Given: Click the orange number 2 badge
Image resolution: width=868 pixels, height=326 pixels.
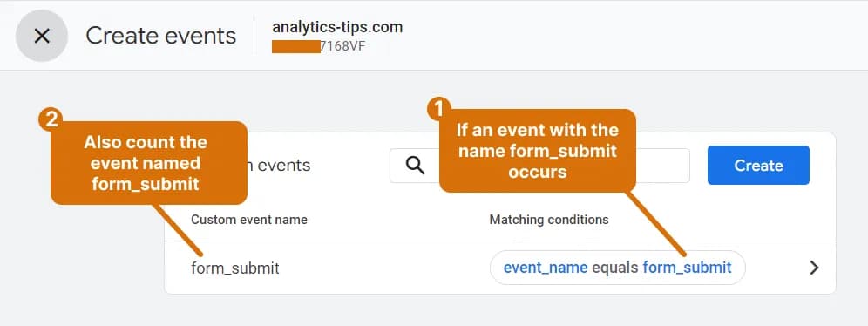Looking at the screenshot, I should pyautogui.click(x=51, y=120).
